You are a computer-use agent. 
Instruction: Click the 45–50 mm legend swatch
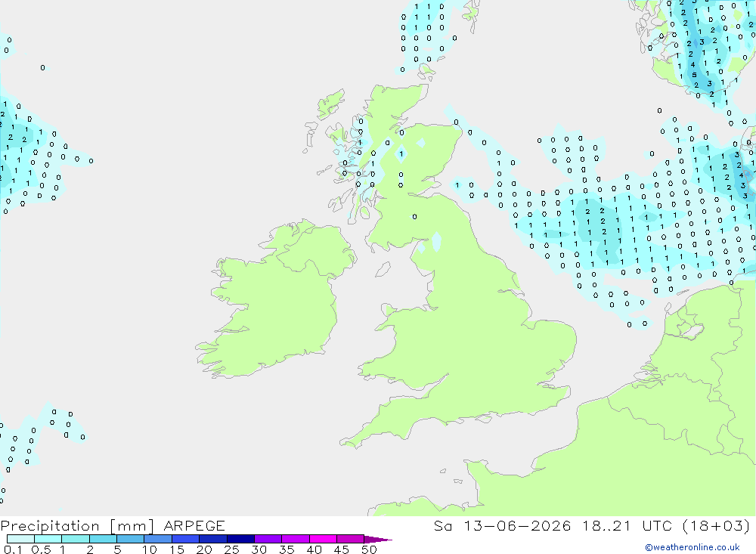coord(351,539)
